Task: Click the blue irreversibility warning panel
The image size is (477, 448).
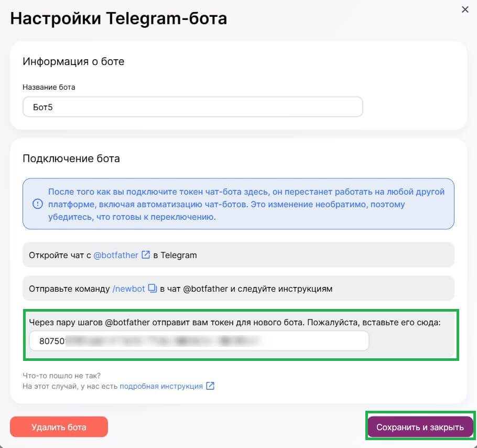Action: click(238, 203)
